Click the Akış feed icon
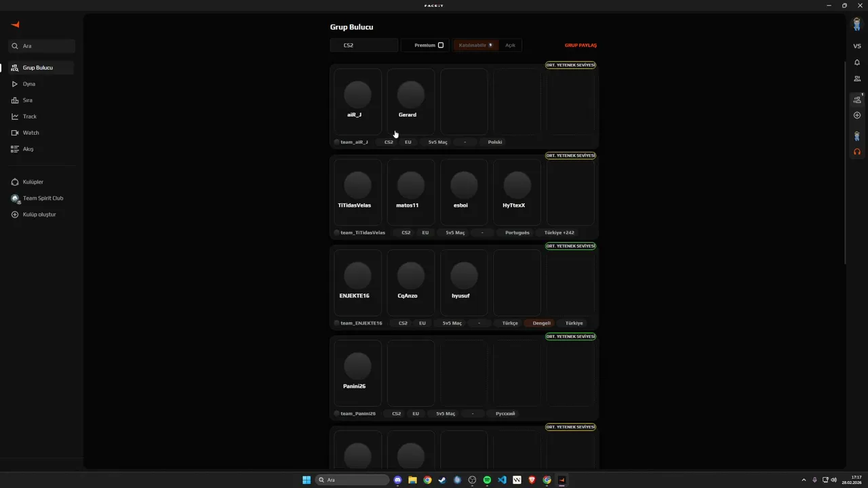 [x=14, y=149]
